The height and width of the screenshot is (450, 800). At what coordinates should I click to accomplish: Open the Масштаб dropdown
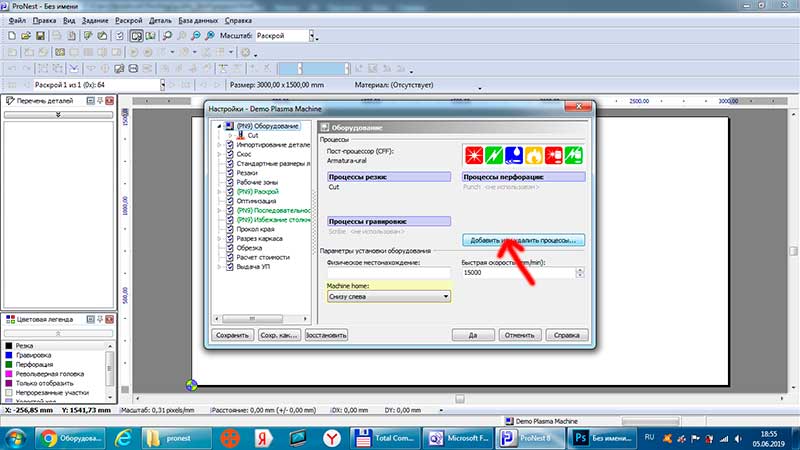pos(312,36)
